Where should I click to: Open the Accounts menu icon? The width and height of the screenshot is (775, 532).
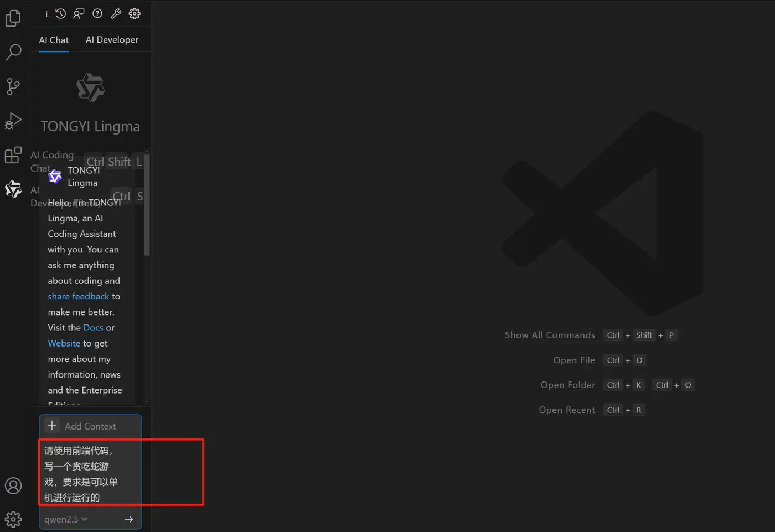click(13, 485)
